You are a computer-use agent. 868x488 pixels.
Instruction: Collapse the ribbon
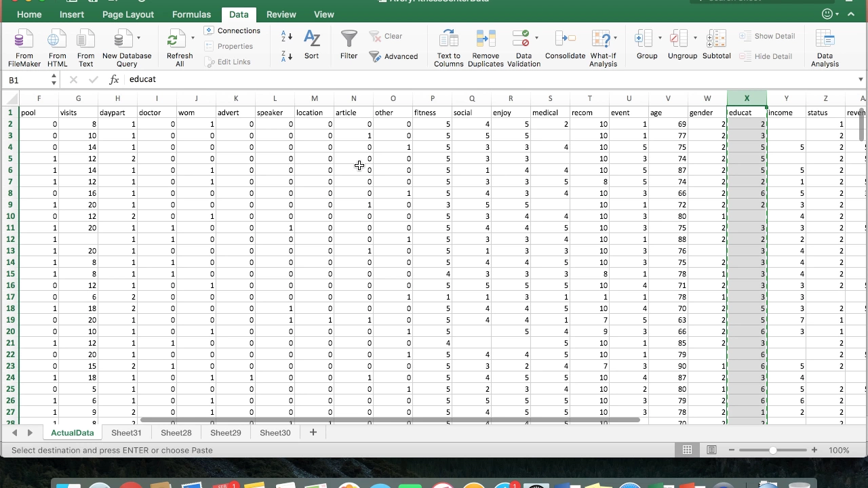(851, 14)
